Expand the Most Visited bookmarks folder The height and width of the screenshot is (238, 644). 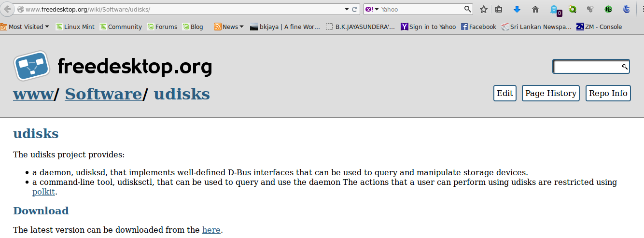click(25, 27)
